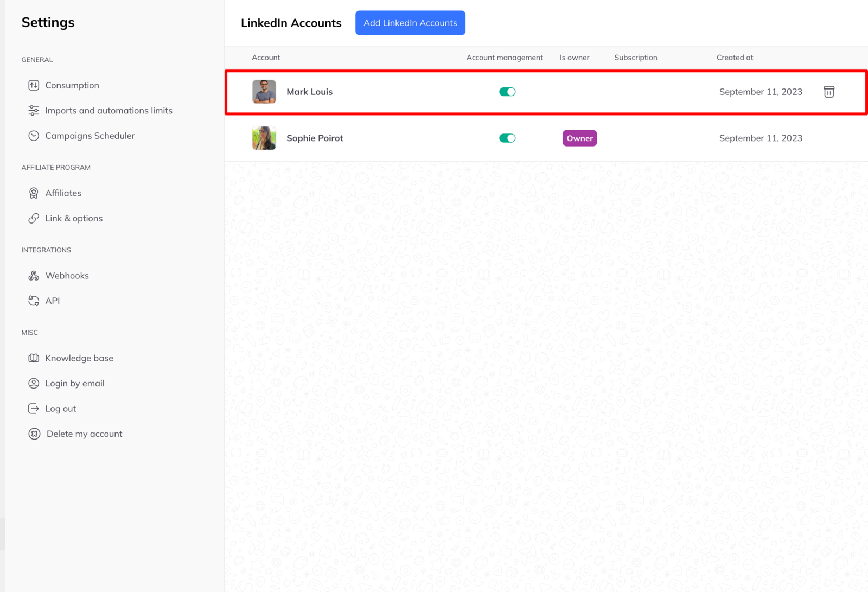
Task: Click the Account management column header
Action: click(x=505, y=58)
